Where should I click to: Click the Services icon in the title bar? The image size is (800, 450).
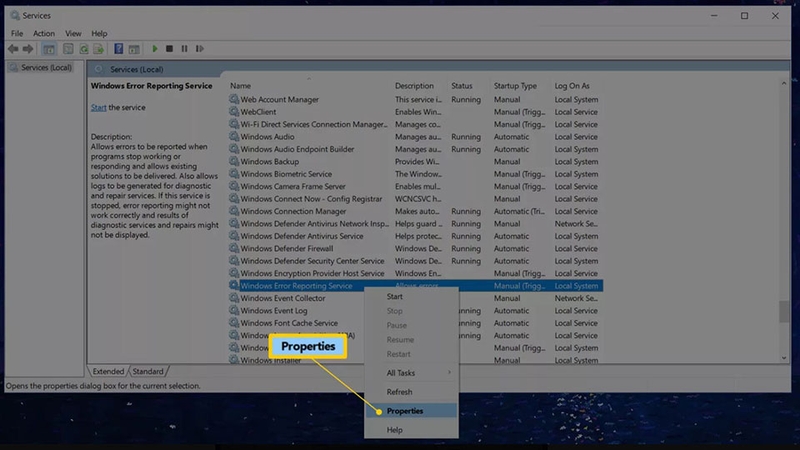[15, 16]
